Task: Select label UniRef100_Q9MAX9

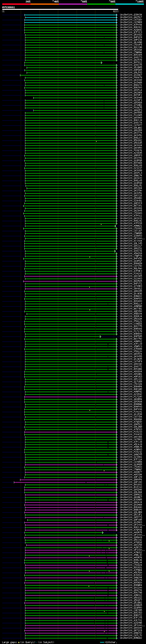Action: [x=131, y=538]
